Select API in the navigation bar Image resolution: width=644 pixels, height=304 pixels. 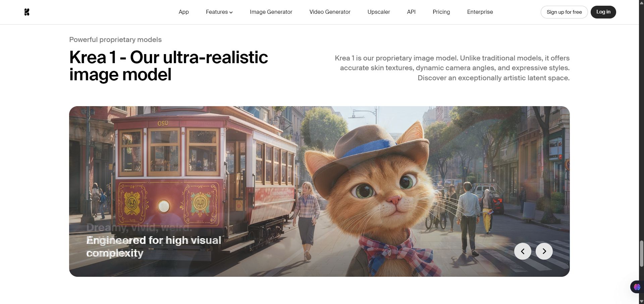point(411,12)
